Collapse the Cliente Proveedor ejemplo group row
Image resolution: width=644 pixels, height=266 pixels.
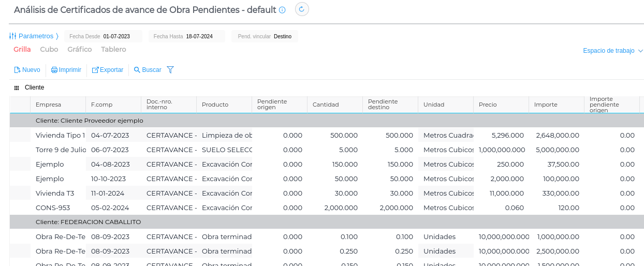(x=89, y=121)
